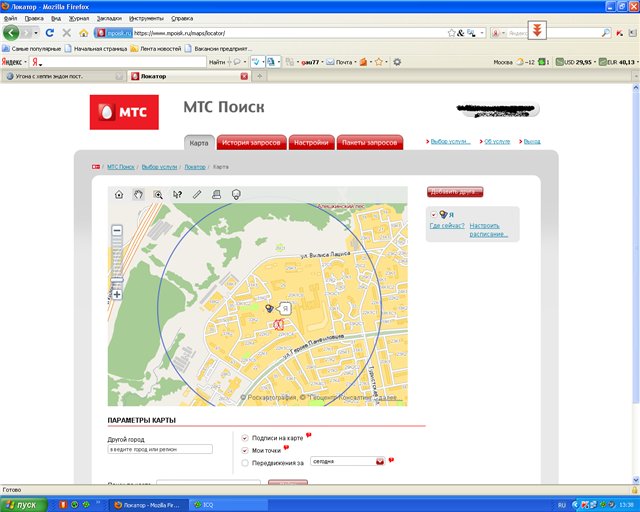Select the magnifier zoom tool on map

pos(158,195)
